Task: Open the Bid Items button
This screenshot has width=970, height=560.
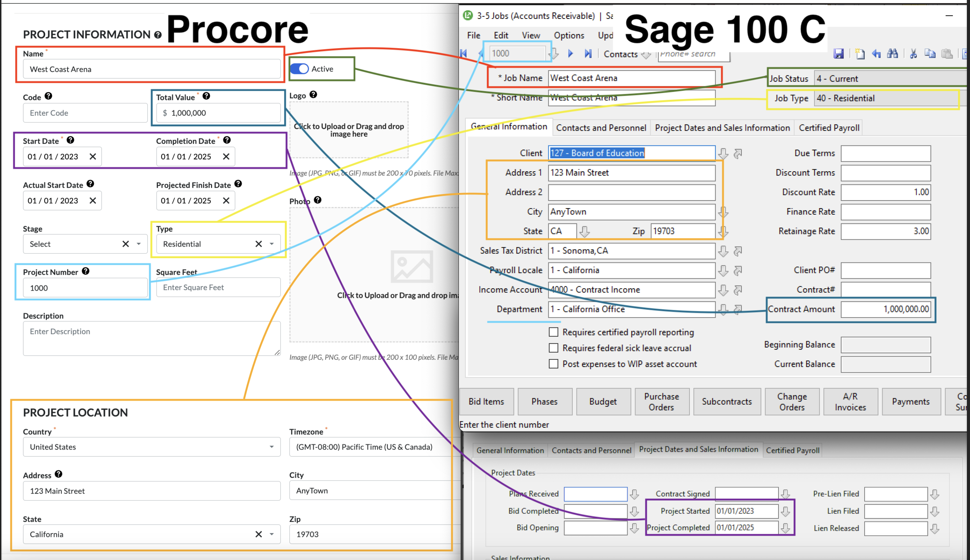Action: click(486, 401)
